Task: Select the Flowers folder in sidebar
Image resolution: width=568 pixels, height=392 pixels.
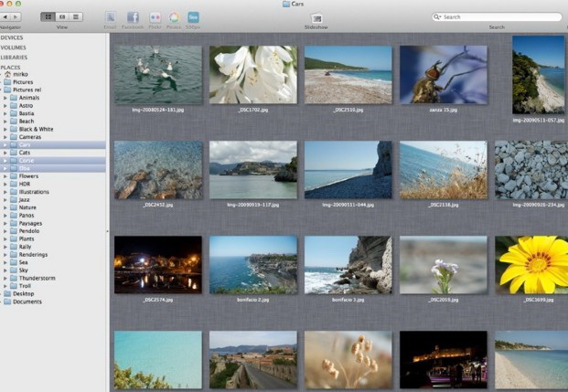Action: pos(29,176)
